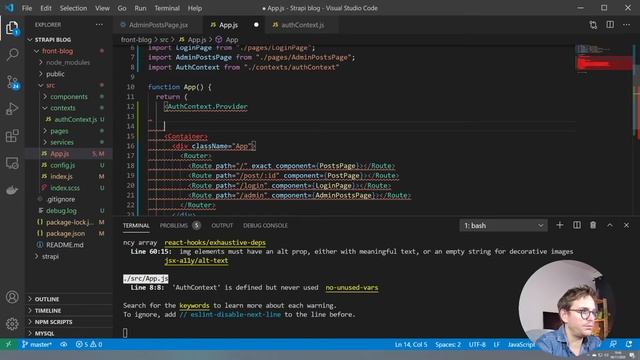Viewport: 640px width, 360px height.
Task: Open the Help menu
Action: click(x=195, y=8)
